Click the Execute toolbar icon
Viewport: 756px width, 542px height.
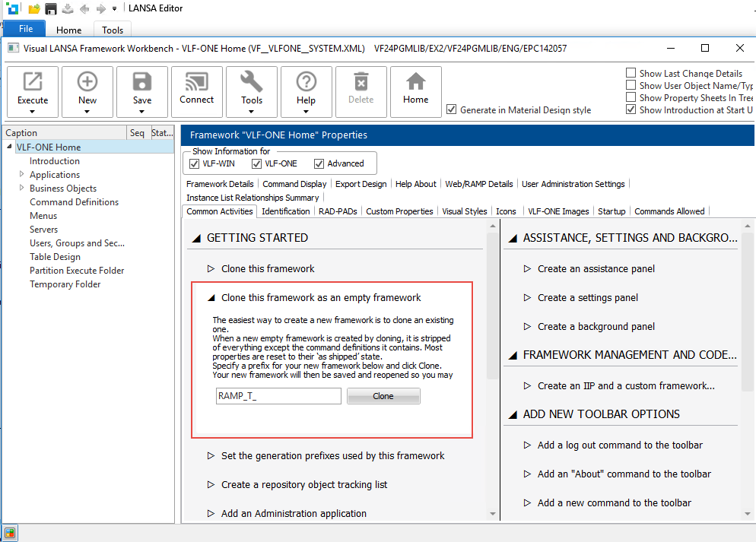(x=33, y=82)
